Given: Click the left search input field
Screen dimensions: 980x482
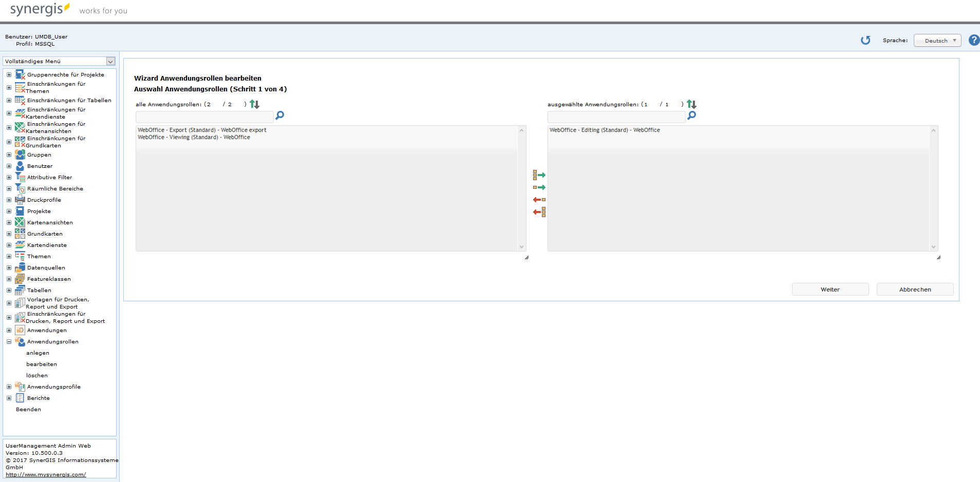Looking at the screenshot, I should click(204, 117).
